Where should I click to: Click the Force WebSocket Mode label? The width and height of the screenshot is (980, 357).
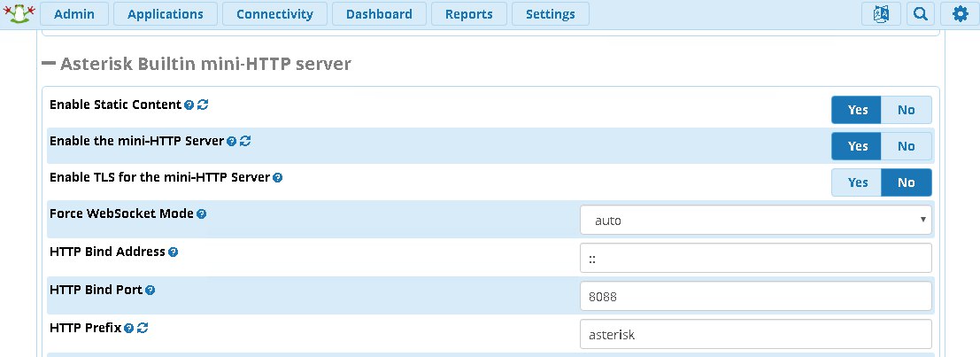121,213
